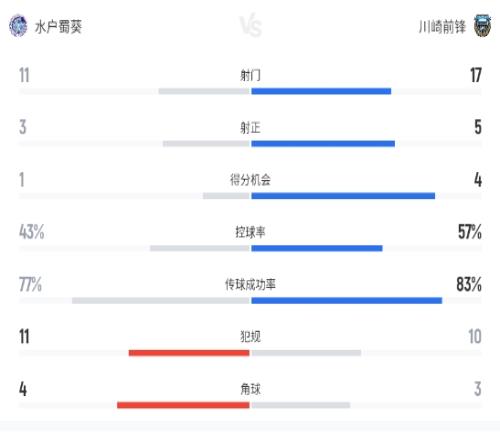The image size is (500, 440).
Task: Select the 传球成功率 label
Action: pos(250,284)
